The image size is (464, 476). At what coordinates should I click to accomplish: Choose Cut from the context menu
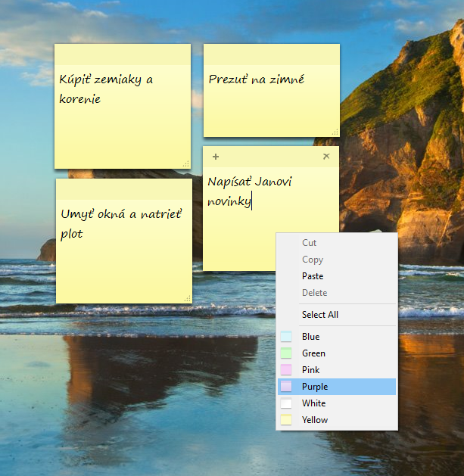click(x=337, y=243)
